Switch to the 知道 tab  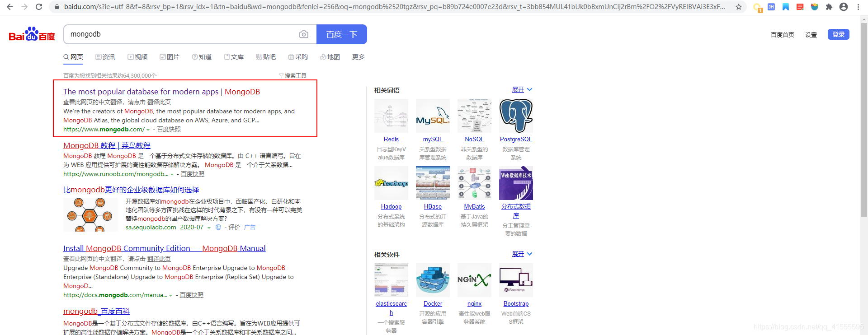pyautogui.click(x=202, y=57)
